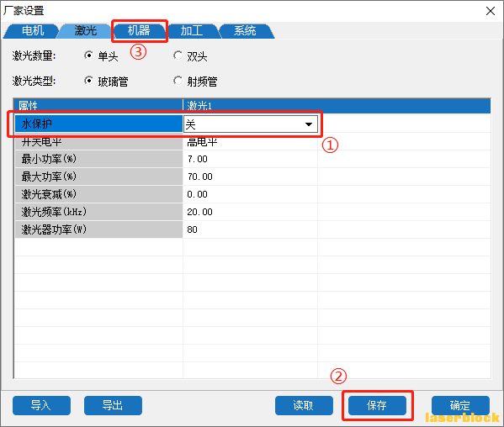Click the 开关电平 value cell
This screenshot has width=504, height=427.
pyautogui.click(x=250, y=141)
